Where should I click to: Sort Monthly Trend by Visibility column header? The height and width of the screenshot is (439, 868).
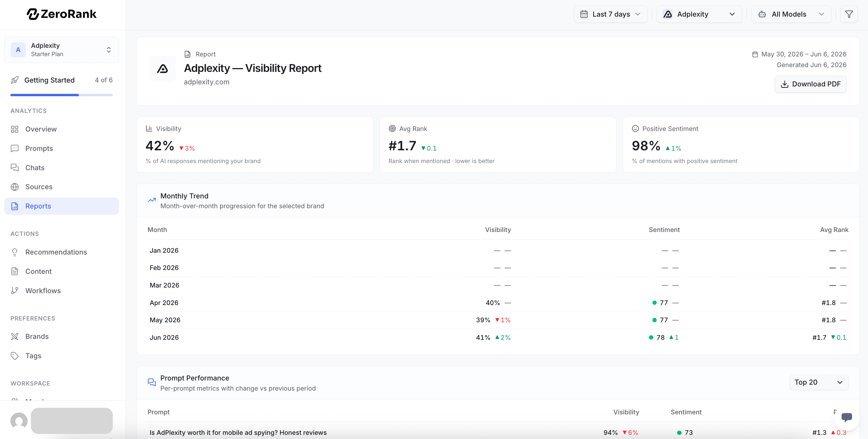tap(498, 230)
